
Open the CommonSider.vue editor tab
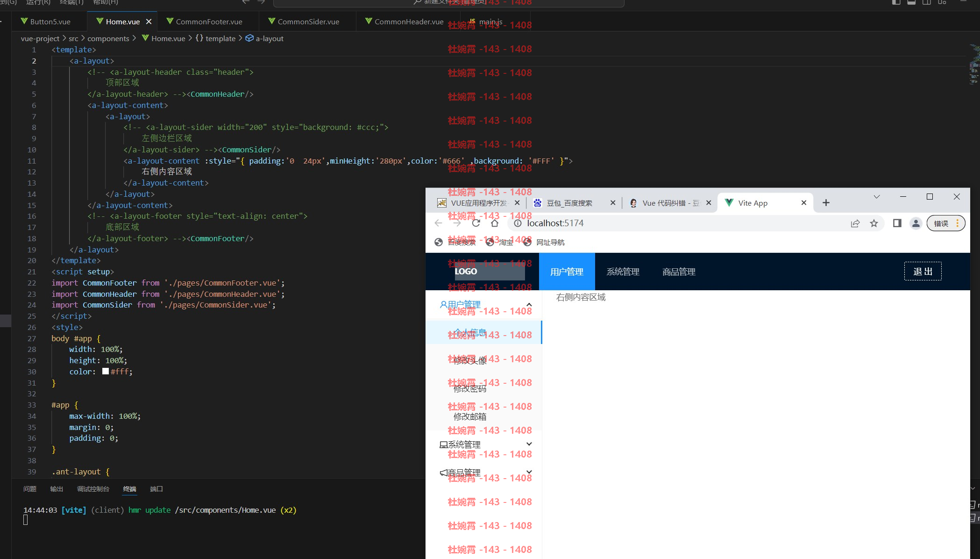[x=308, y=21]
